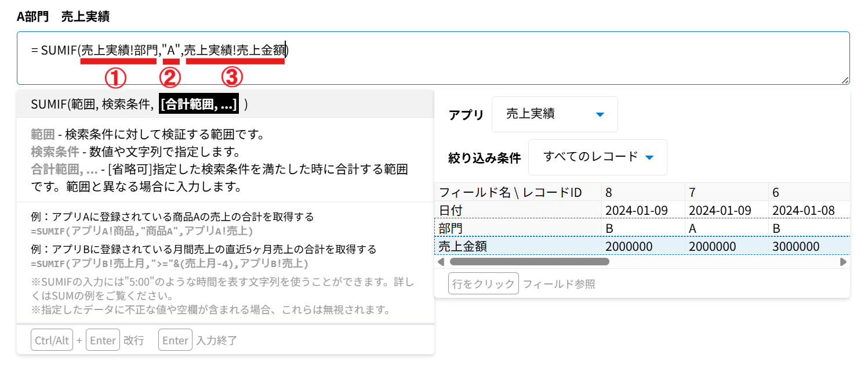Click the arrow beside すべてのレコード
This screenshot has width=868, height=371.
(649, 157)
